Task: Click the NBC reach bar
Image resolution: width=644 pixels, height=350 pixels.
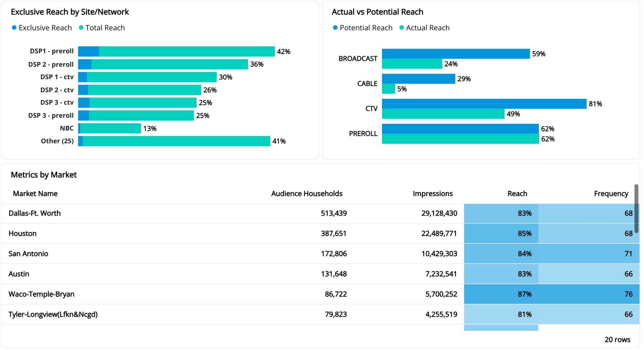Action: pyautogui.click(x=110, y=128)
